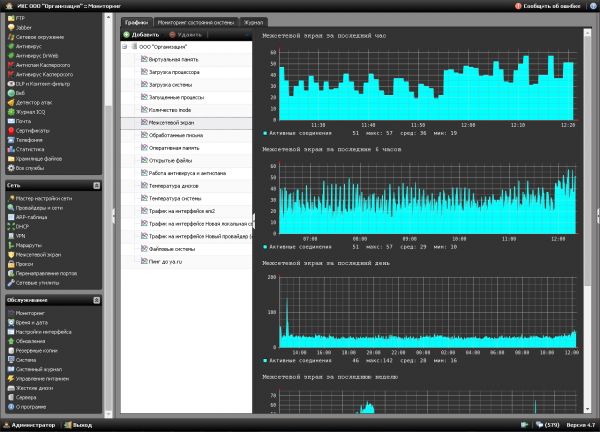This screenshot has height=432, width=600.
Task: Open Сертификаты section
Action: coord(33,131)
